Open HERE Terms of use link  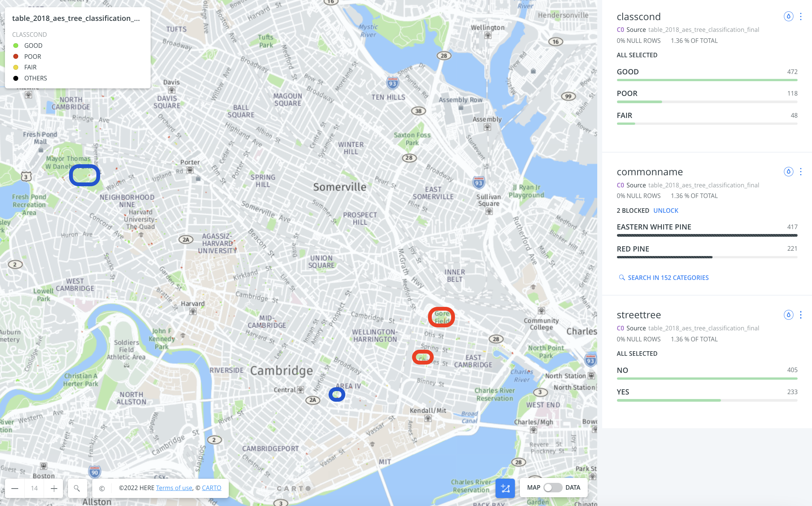[174, 488]
